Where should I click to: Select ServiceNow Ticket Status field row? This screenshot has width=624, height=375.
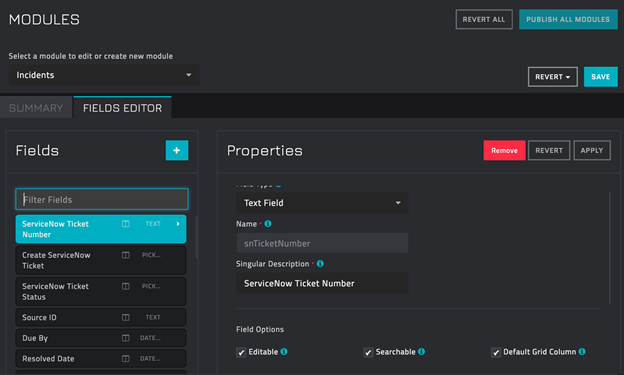tap(101, 291)
